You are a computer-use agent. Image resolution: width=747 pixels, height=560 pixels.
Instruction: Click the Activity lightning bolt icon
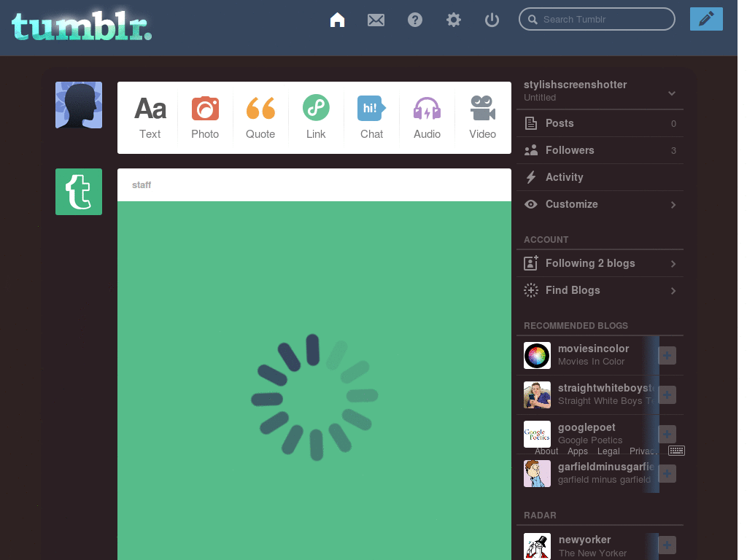531,177
